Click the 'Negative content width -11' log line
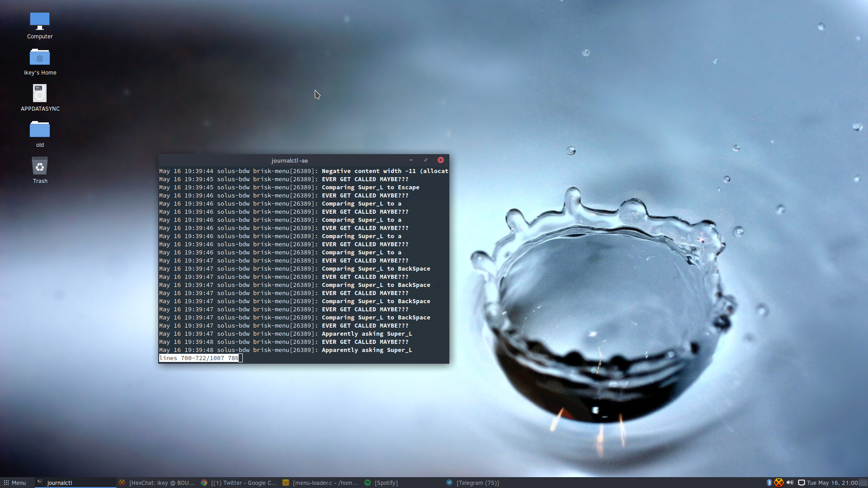 click(x=304, y=171)
